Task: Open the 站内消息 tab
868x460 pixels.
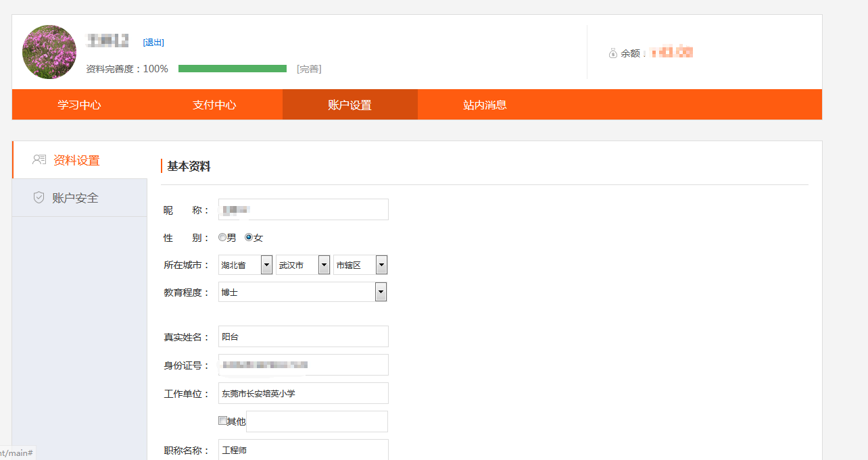Action: pyautogui.click(x=485, y=105)
